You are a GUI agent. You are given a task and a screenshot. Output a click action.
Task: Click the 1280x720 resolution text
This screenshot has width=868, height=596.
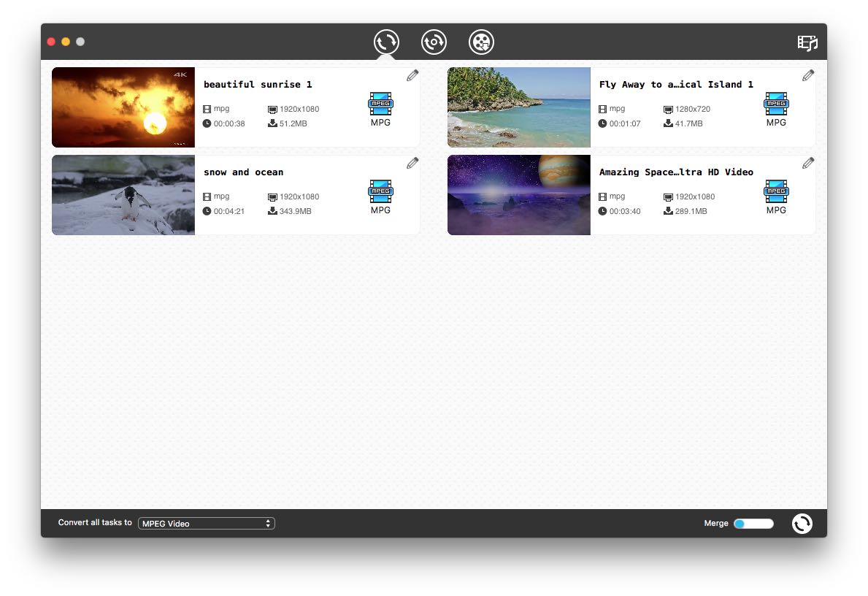coord(693,109)
